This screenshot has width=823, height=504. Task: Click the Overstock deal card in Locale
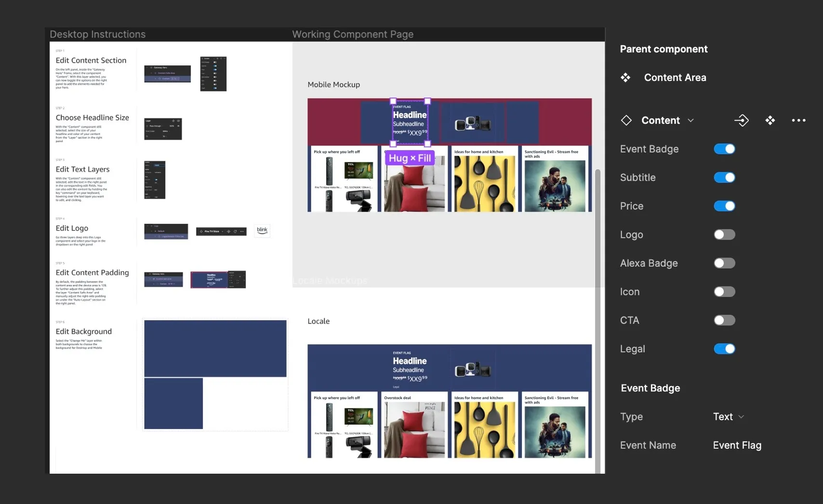click(x=414, y=425)
